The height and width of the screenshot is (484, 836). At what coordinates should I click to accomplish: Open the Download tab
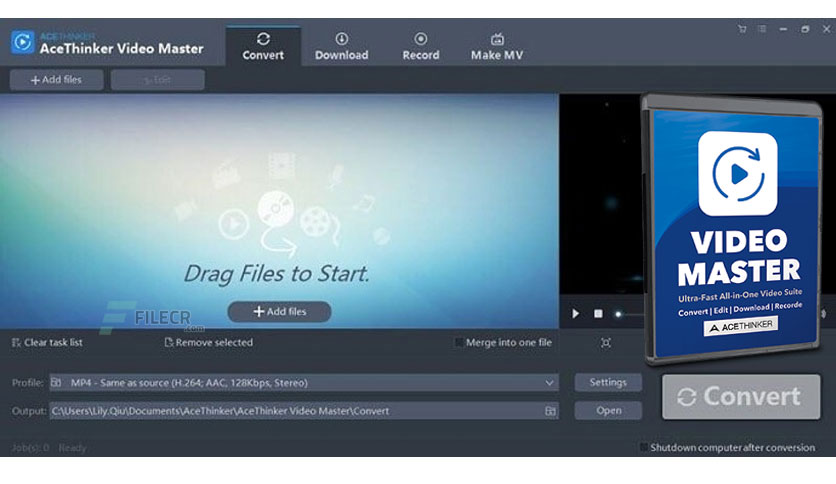341,46
